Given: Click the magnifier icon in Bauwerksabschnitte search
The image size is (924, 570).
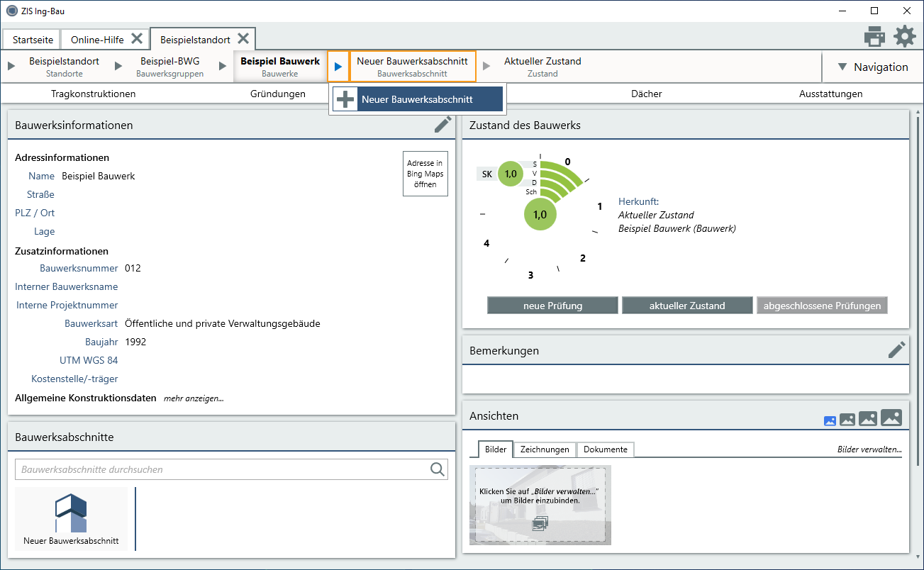Looking at the screenshot, I should pyautogui.click(x=438, y=469).
